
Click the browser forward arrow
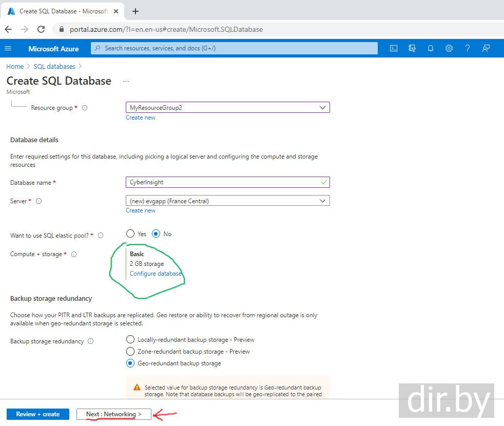pos(25,29)
